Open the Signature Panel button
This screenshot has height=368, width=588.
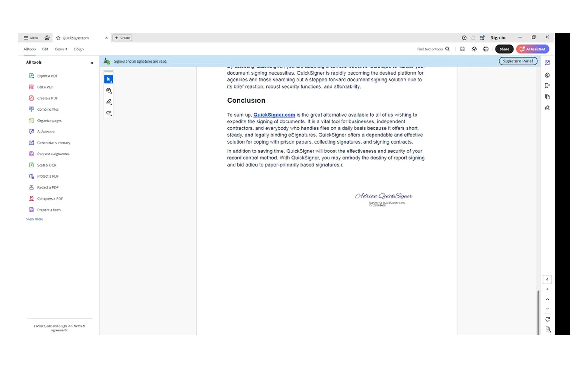518,61
